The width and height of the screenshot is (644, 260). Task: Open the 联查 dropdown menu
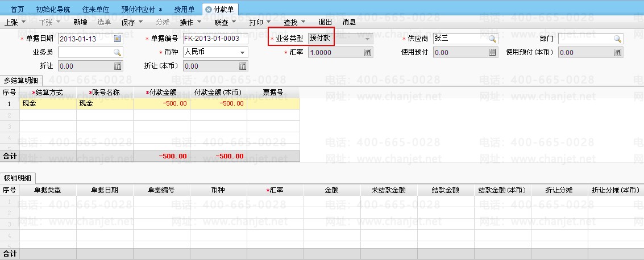pyautogui.click(x=233, y=22)
